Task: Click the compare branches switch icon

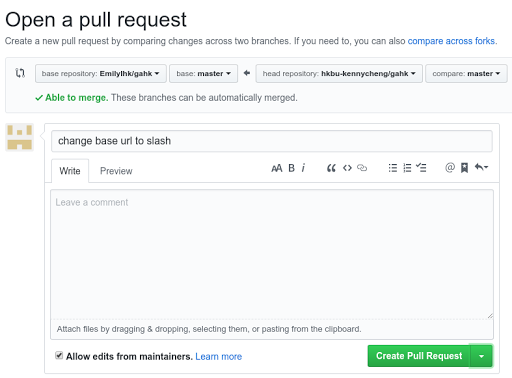Action: [20, 73]
